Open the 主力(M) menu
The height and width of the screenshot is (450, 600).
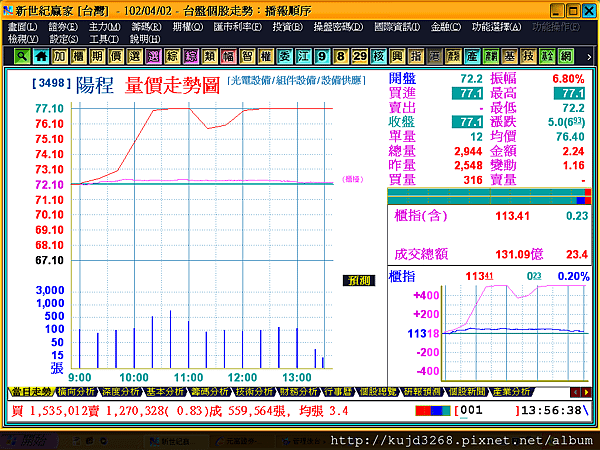(104, 27)
